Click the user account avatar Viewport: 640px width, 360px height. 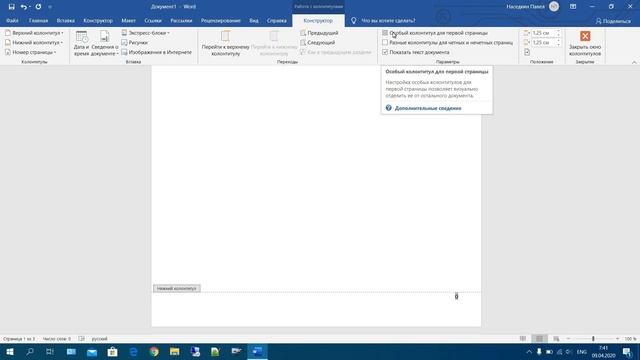click(x=554, y=7)
